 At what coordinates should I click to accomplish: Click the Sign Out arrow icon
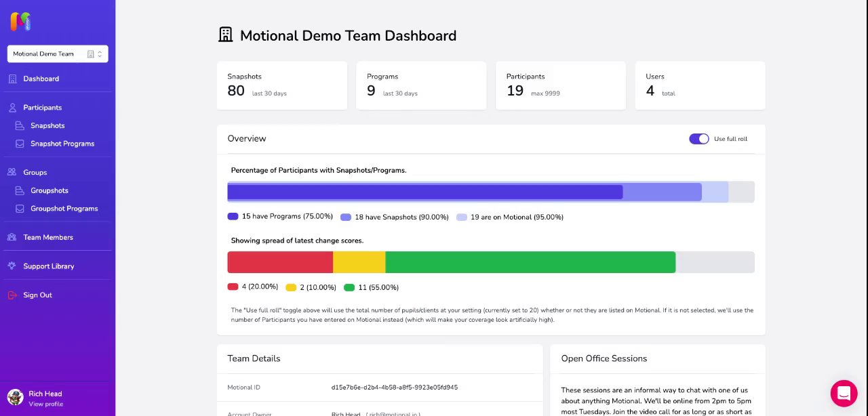coord(12,295)
